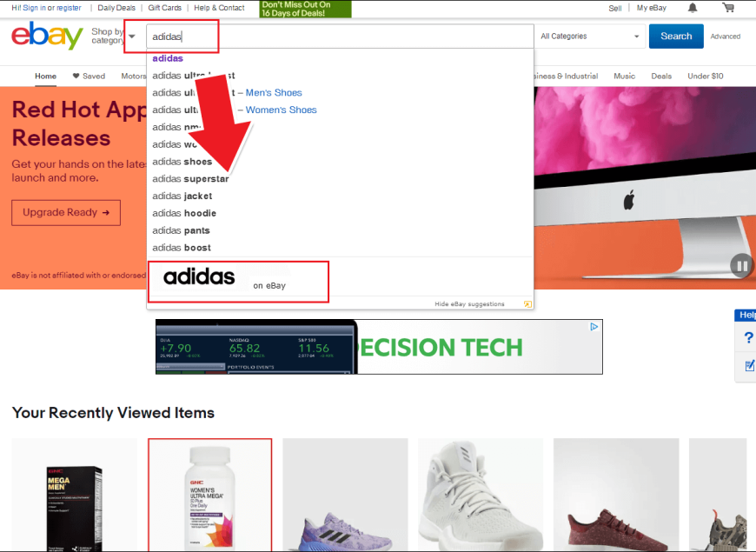Click the icon beside Hide eBay suggestions

pyautogui.click(x=527, y=304)
